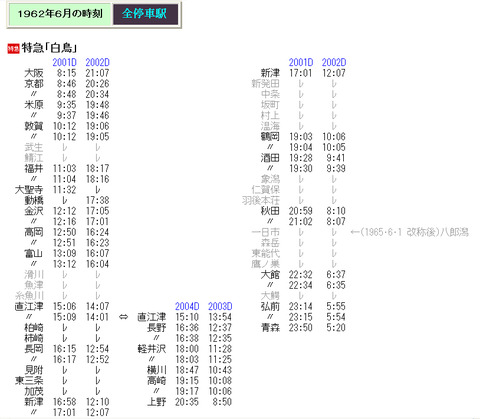Click the 青森 station name
The image size is (480, 419).
pos(270,328)
